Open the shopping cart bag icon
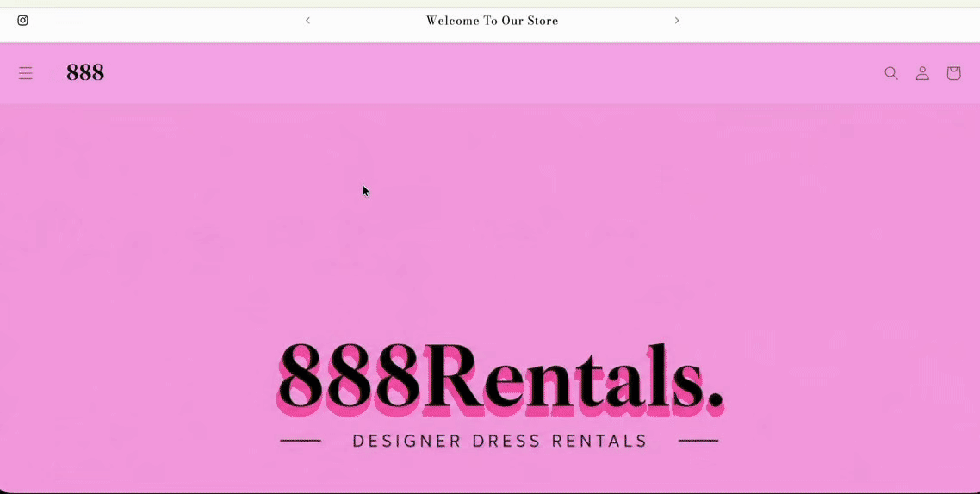The height and width of the screenshot is (494, 980). (953, 73)
